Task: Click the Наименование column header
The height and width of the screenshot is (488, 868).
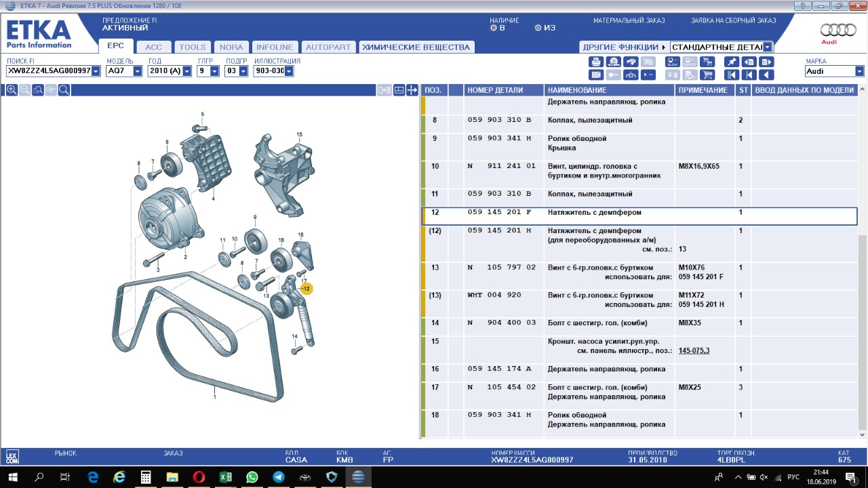Action: (x=610, y=90)
